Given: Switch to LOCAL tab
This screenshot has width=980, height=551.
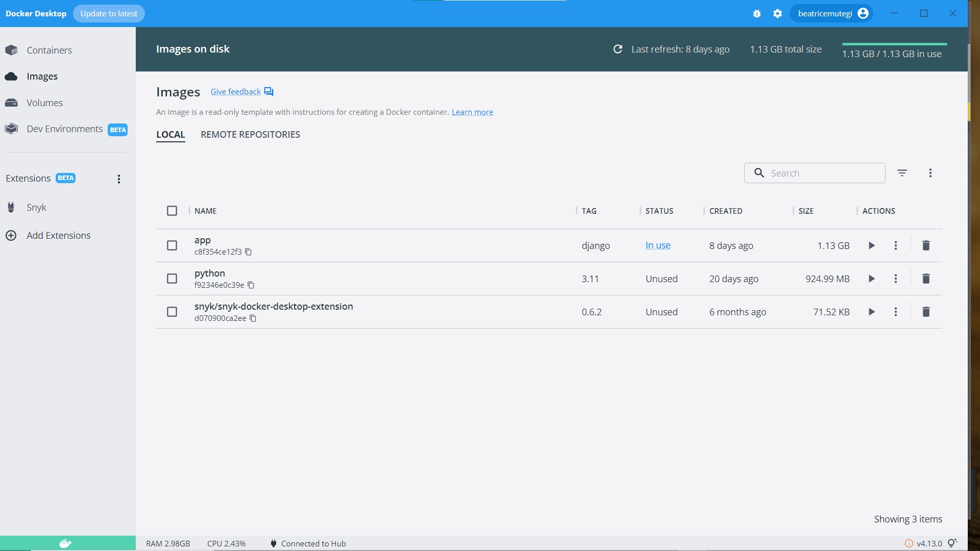Looking at the screenshot, I should 170,135.
